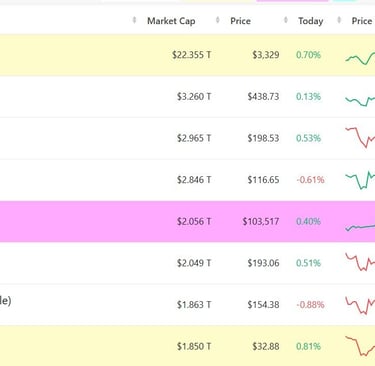Viewport: 375px width, 366px height.
Task: Click the -0.61% today change value
Action: point(310,180)
